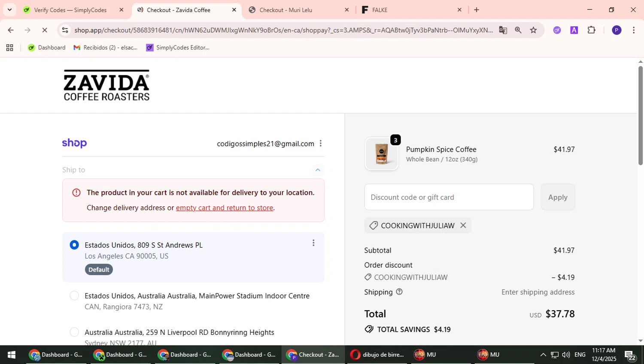
Task: Close the Checkout - Zavida Coffee tab
Action: tap(234, 10)
